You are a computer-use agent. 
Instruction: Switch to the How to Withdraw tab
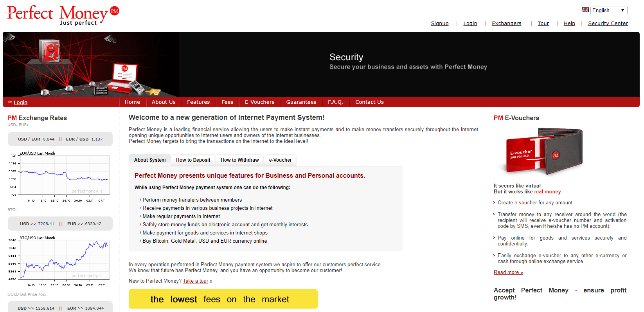coord(239,160)
